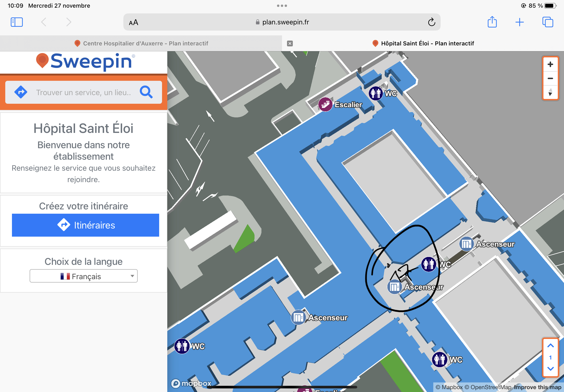
Task: Open Safari sidebar panel icon
Action: point(17,22)
